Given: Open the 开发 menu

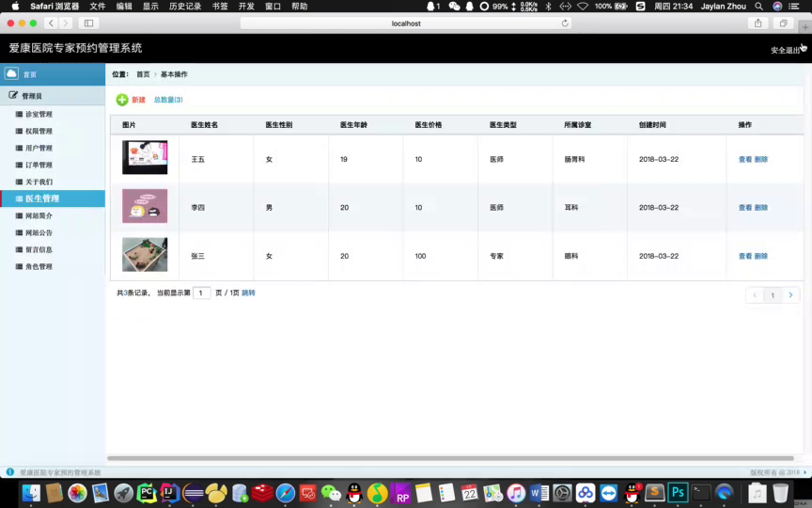Looking at the screenshot, I should point(246,7).
